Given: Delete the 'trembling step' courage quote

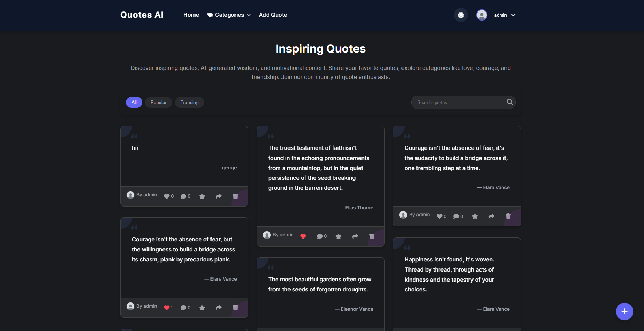Looking at the screenshot, I should pos(508,216).
